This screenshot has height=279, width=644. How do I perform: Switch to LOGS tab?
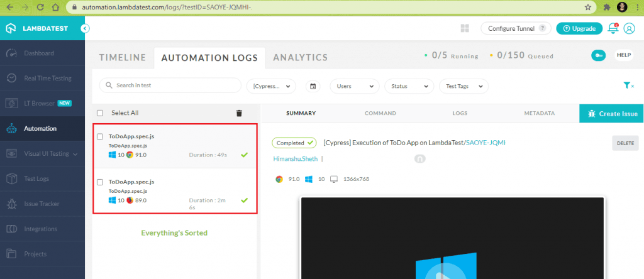click(x=460, y=113)
